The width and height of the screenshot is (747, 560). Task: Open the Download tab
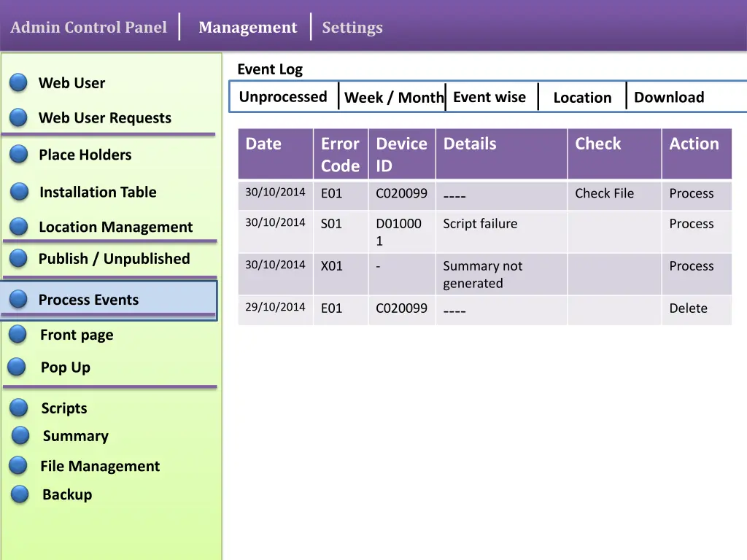pyautogui.click(x=668, y=98)
